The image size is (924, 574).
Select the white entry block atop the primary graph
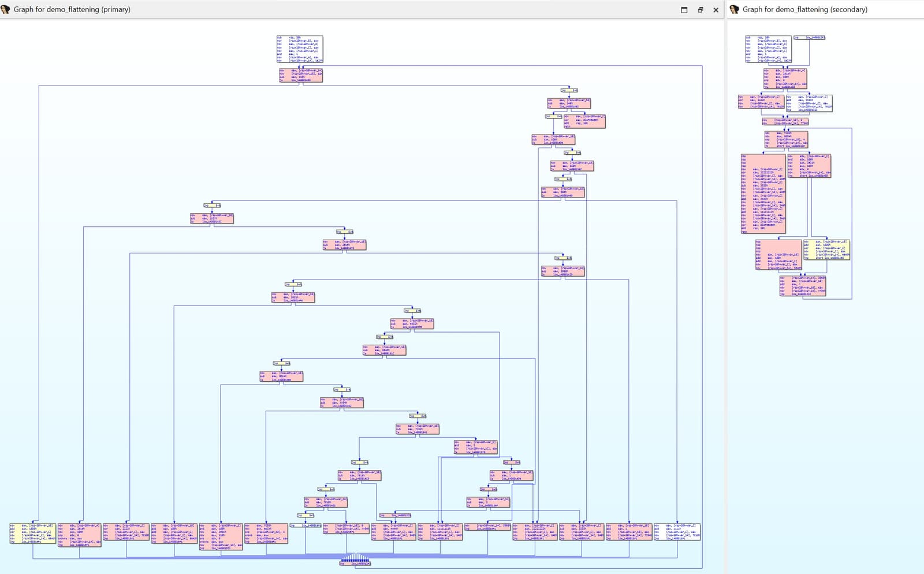coord(300,49)
